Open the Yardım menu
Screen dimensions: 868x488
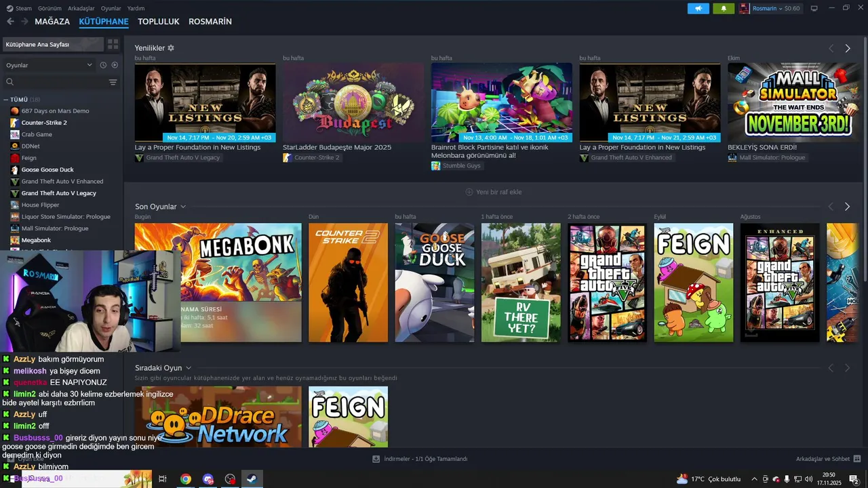[136, 8]
